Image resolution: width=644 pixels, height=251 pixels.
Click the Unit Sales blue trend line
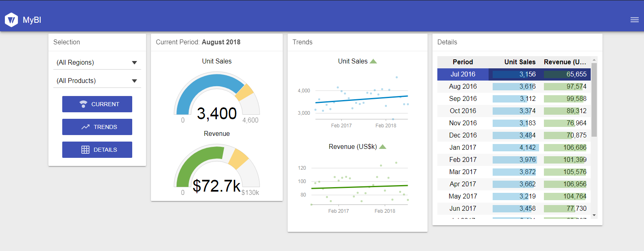(x=361, y=99)
